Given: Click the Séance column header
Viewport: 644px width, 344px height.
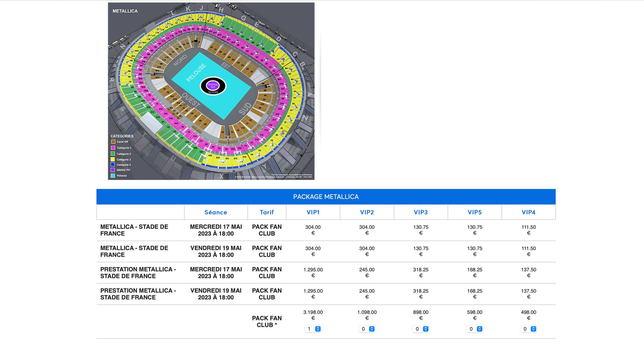Looking at the screenshot, I should coord(216,212).
